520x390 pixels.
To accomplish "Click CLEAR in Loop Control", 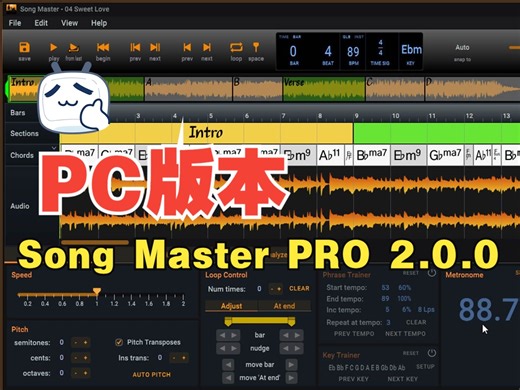I will (299, 288).
